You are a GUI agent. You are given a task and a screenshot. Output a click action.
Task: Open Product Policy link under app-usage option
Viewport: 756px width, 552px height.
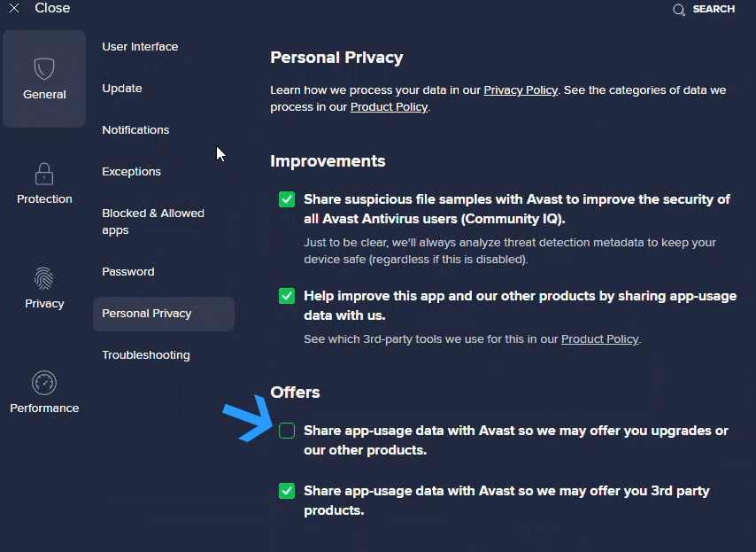pyautogui.click(x=600, y=339)
